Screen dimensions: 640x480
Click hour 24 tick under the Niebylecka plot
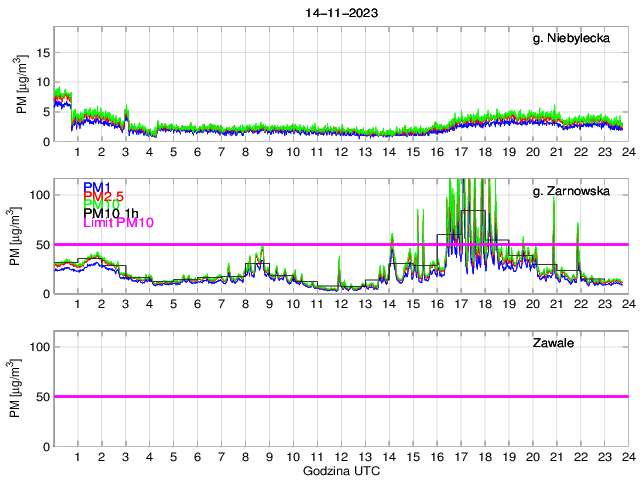(x=627, y=151)
